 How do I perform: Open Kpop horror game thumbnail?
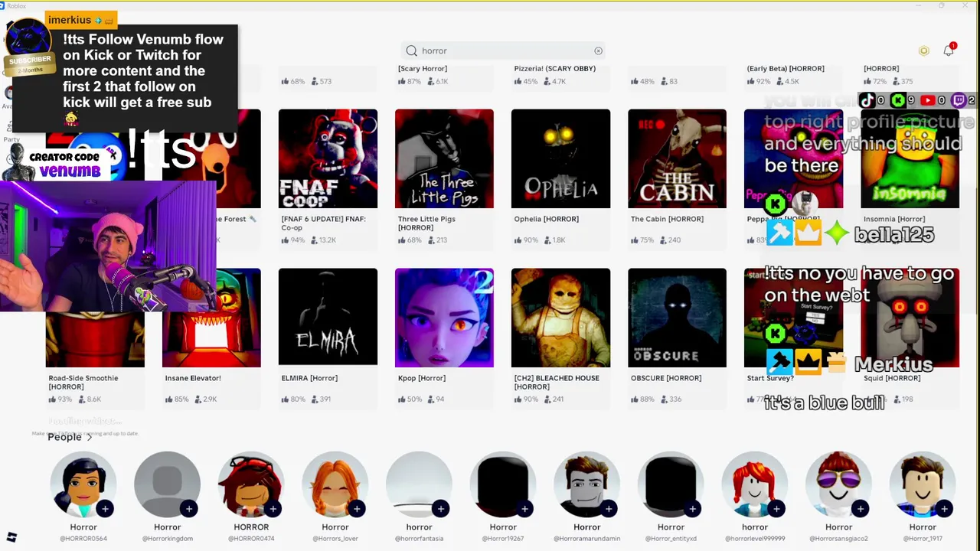click(444, 318)
